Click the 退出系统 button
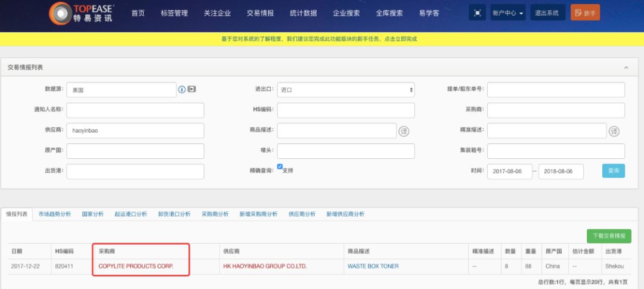The height and width of the screenshot is (289, 644). [x=547, y=13]
